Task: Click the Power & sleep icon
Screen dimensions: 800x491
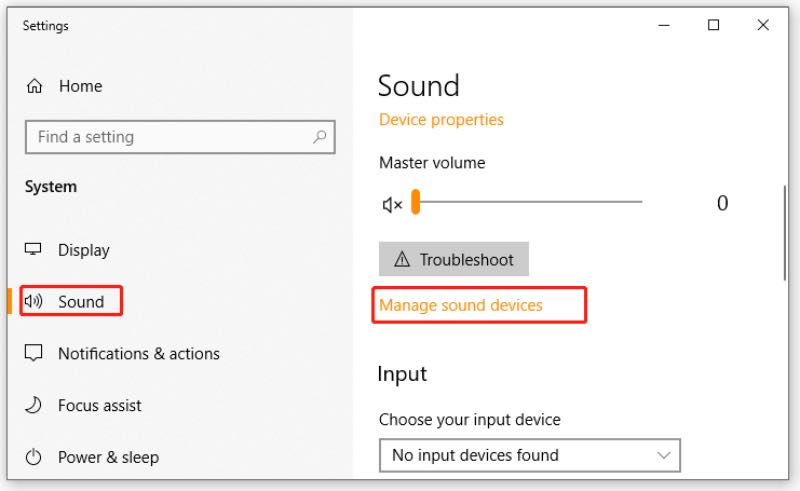Action: [x=34, y=458]
